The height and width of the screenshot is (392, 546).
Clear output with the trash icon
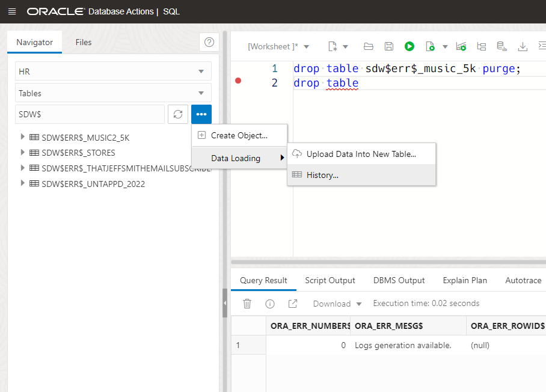pos(247,304)
